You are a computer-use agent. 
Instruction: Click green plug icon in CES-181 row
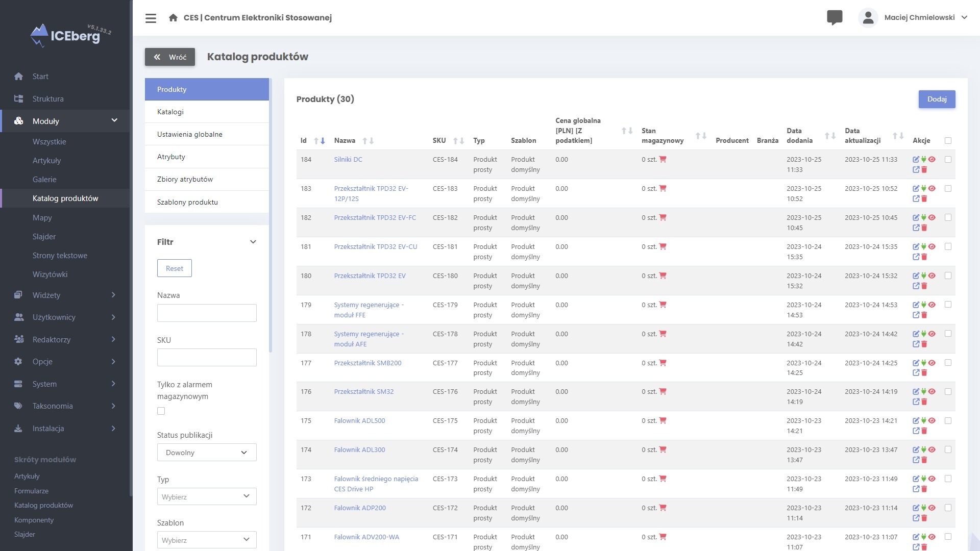923,247
